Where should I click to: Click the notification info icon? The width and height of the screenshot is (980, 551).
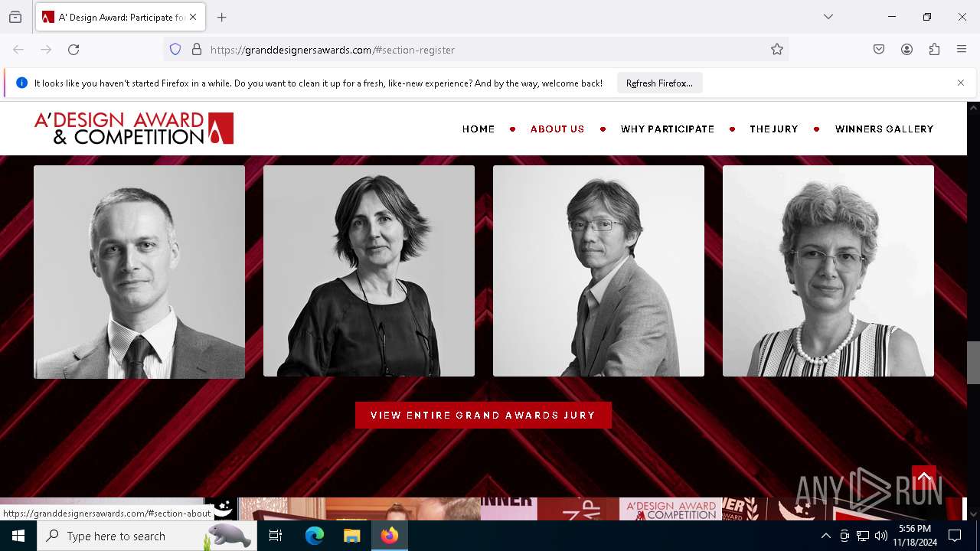pyautogui.click(x=21, y=83)
